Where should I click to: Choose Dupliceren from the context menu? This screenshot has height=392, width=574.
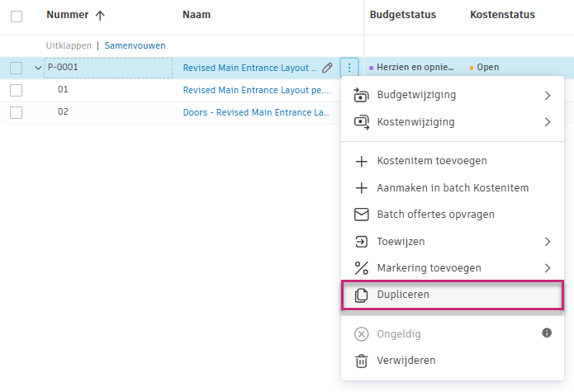403,295
